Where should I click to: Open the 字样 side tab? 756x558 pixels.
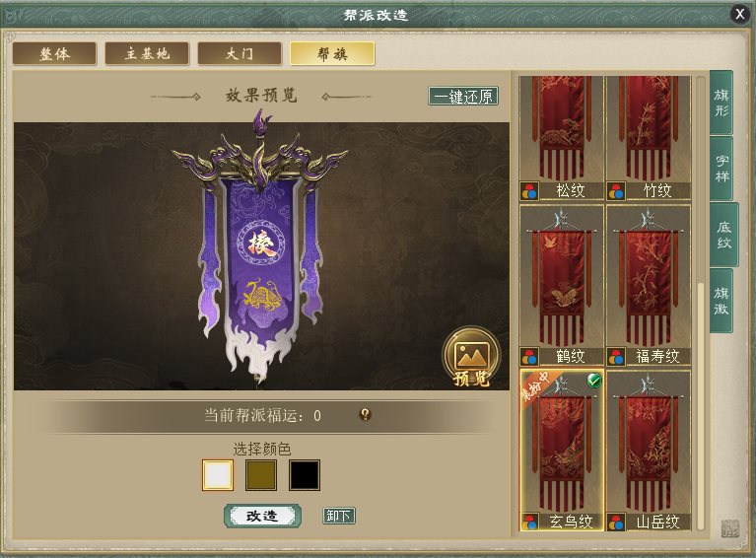pos(722,169)
